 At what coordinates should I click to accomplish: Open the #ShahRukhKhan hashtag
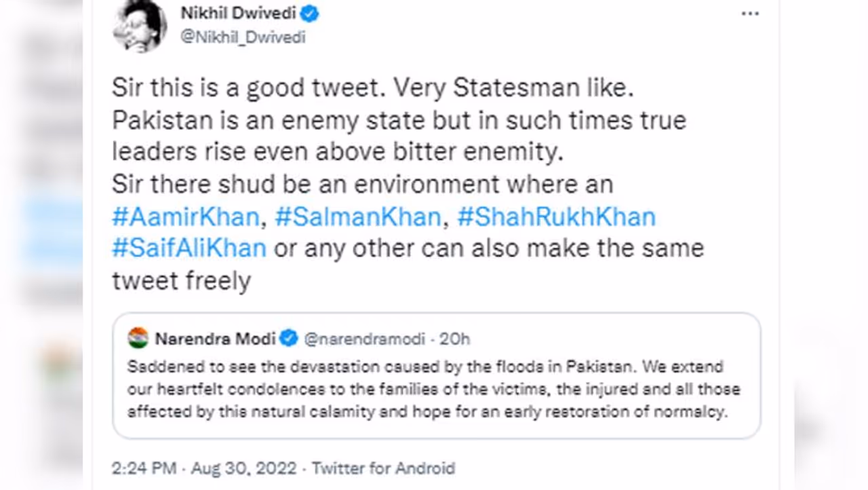coord(556,216)
